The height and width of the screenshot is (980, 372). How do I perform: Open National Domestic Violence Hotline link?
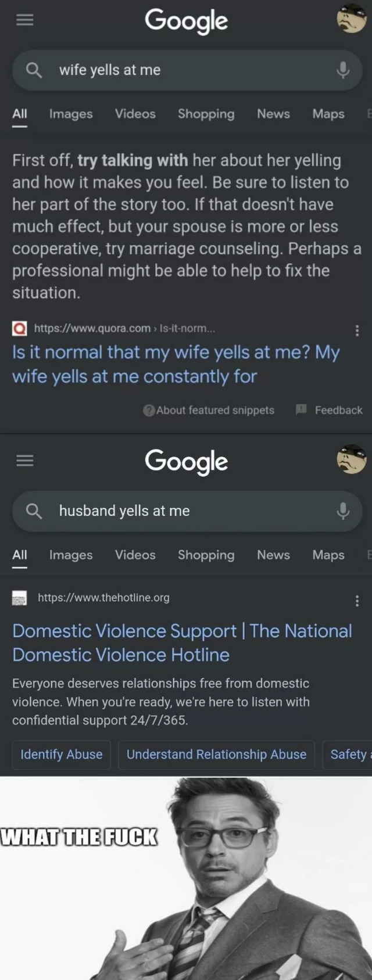tap(182, 642)
